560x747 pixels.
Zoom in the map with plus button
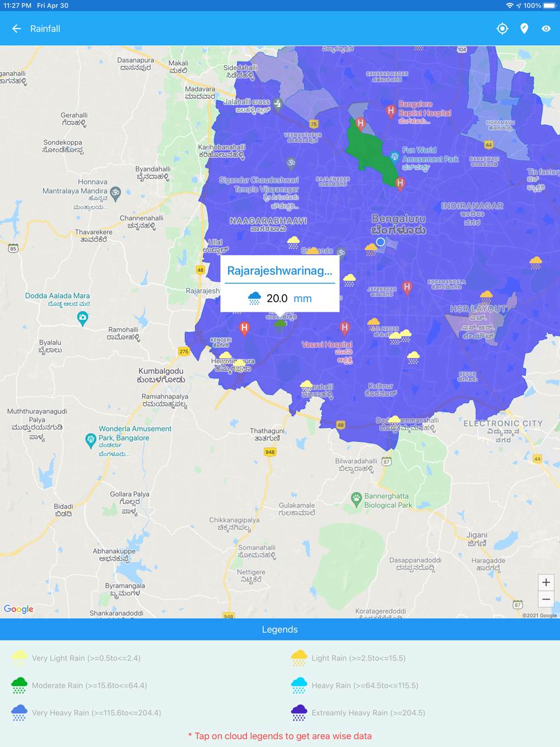click(x=546, y=582)
